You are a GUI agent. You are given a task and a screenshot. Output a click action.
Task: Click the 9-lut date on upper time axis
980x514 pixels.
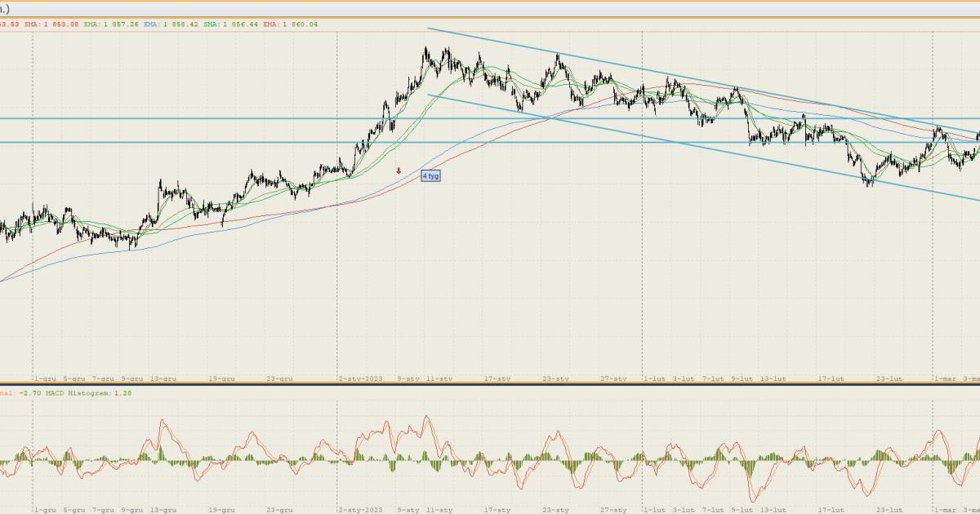(742, 379)
